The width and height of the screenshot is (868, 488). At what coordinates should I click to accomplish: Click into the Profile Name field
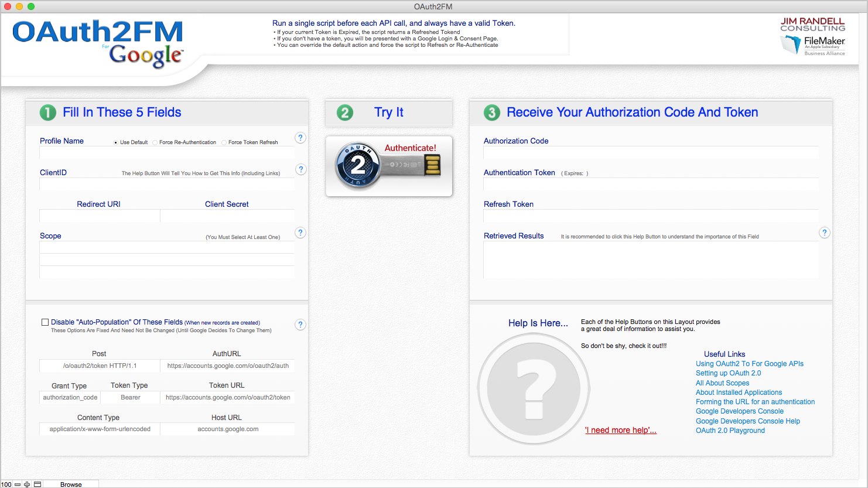[167, 153]
